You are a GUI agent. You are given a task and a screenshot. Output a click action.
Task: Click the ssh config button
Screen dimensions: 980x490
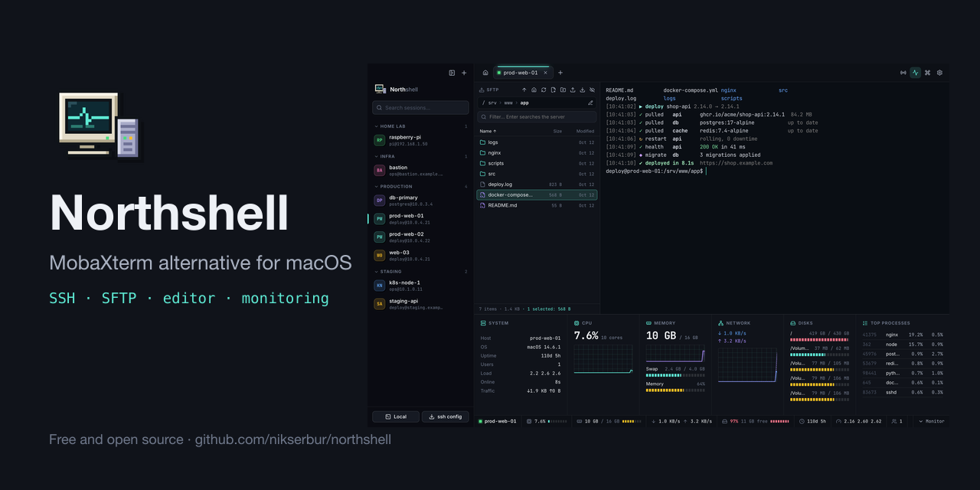point(445,416)
